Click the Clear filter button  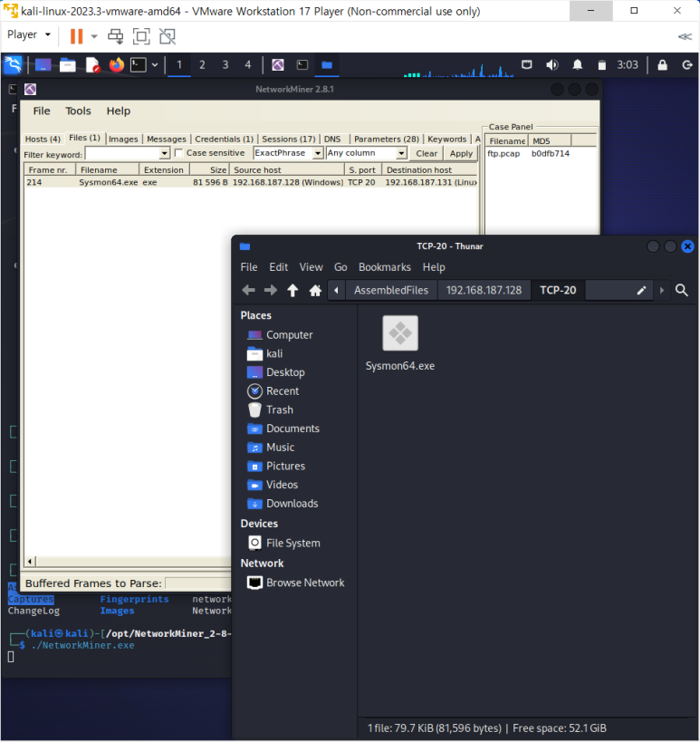click(x=427, y=153)
